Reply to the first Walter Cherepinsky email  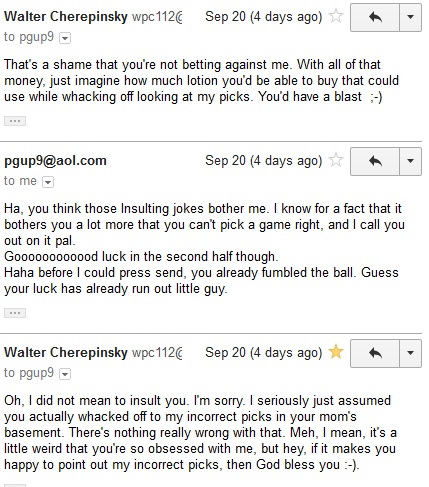click(375, 17)
